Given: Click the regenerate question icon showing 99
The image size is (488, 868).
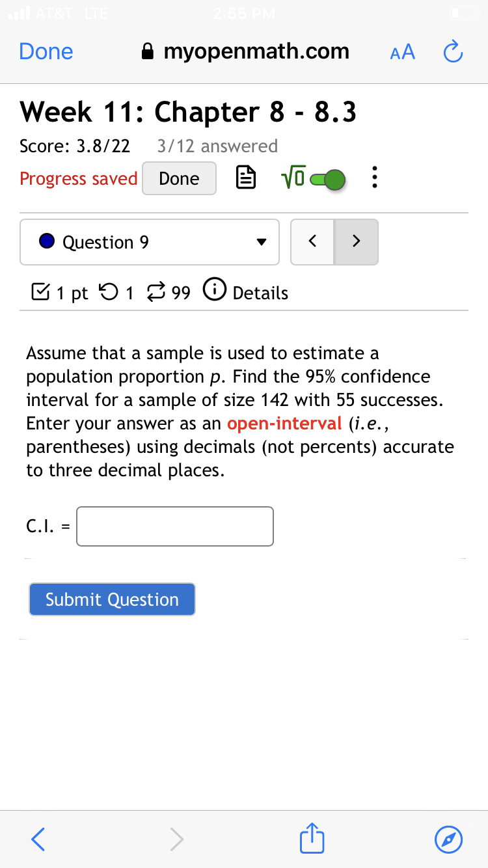Looking at the screenshot, I should click(x=156, y=292).
